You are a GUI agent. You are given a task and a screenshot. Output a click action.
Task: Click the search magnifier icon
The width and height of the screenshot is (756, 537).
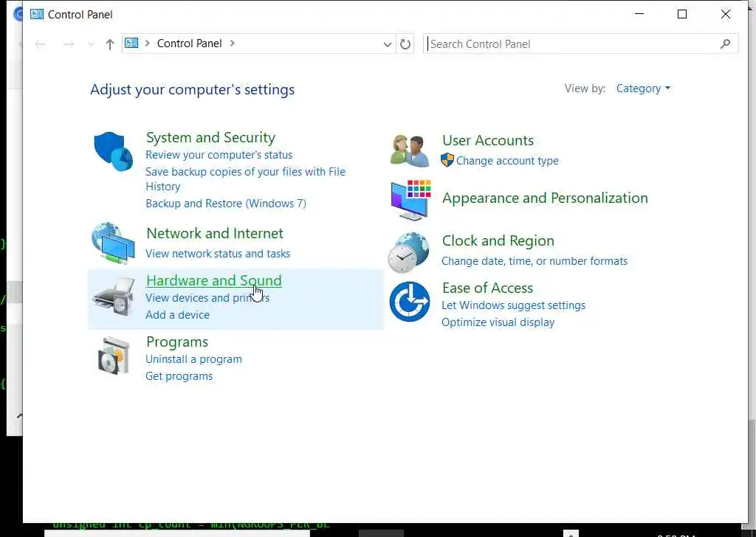pos(725,44)
